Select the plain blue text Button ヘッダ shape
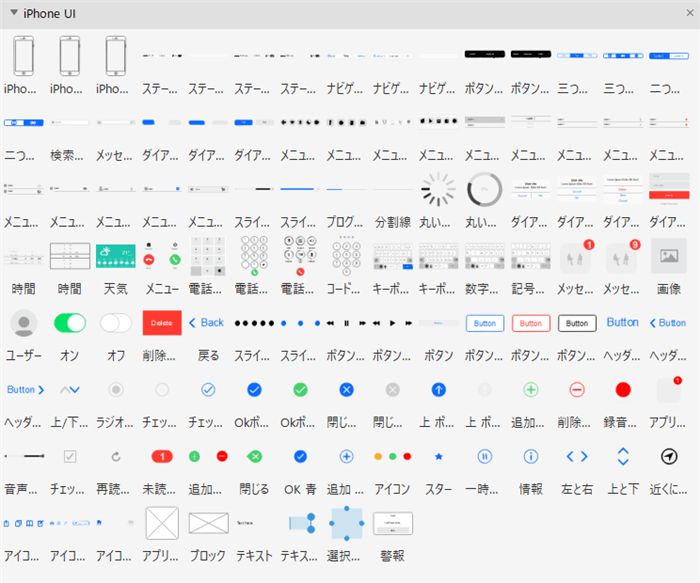The width and height of the screenshot is (700, 583). 622,322
